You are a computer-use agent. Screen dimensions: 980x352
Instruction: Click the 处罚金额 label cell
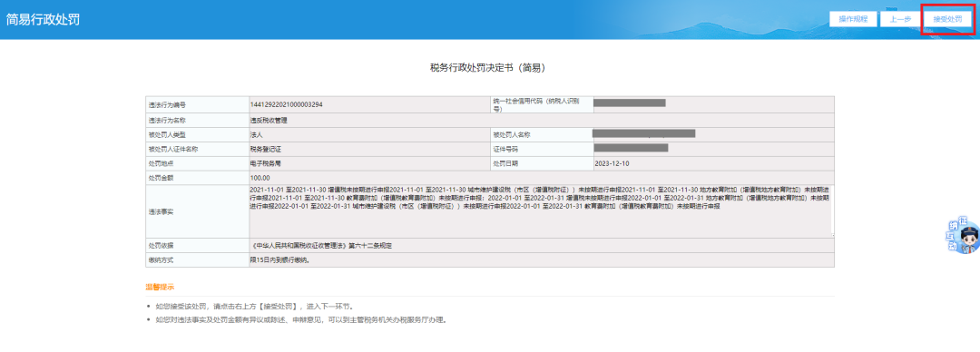197,178
